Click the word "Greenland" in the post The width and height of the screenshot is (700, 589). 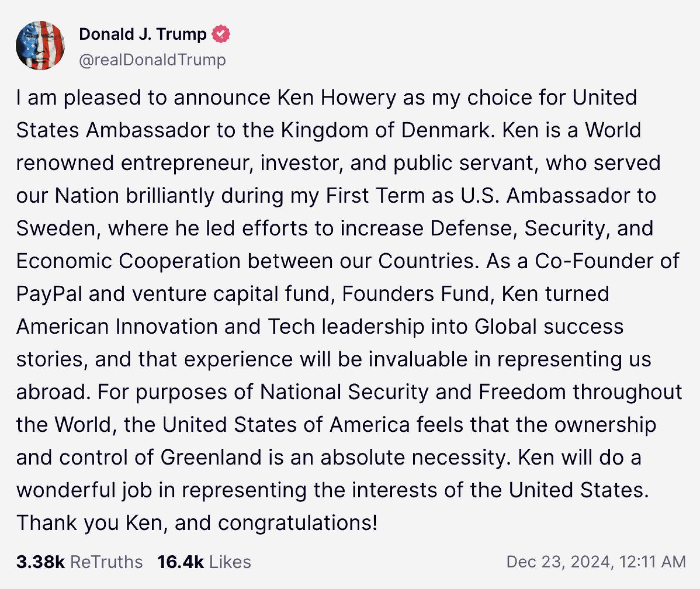coord(211,457)
